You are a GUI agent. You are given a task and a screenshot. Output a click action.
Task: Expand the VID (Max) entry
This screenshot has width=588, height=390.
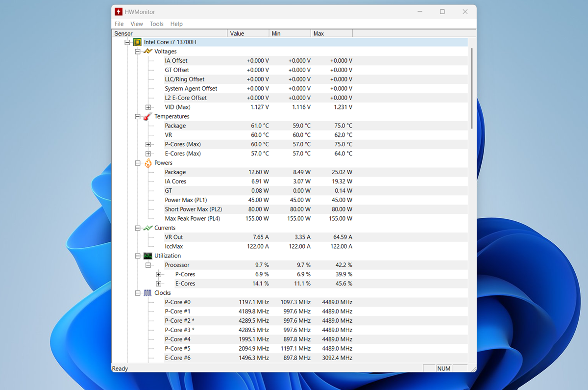click(148, 107)
